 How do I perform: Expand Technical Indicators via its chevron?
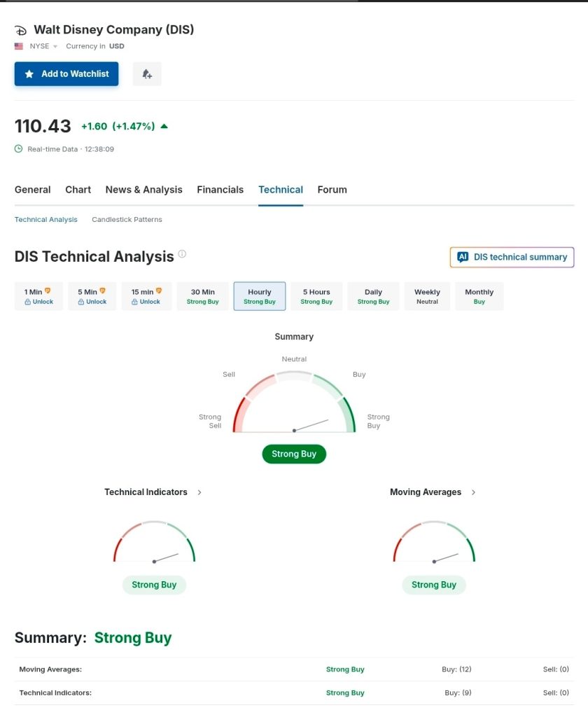click(199, 492)
